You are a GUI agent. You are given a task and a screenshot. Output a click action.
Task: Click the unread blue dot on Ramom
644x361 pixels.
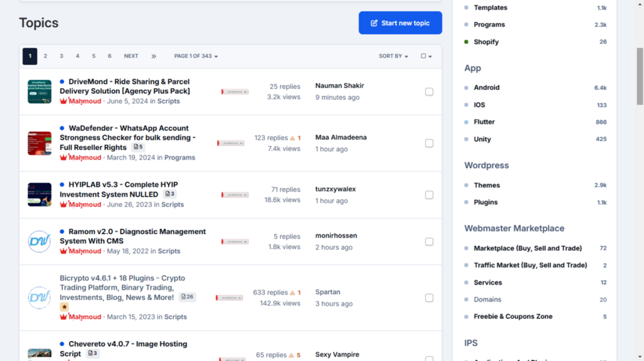(62, 232)
